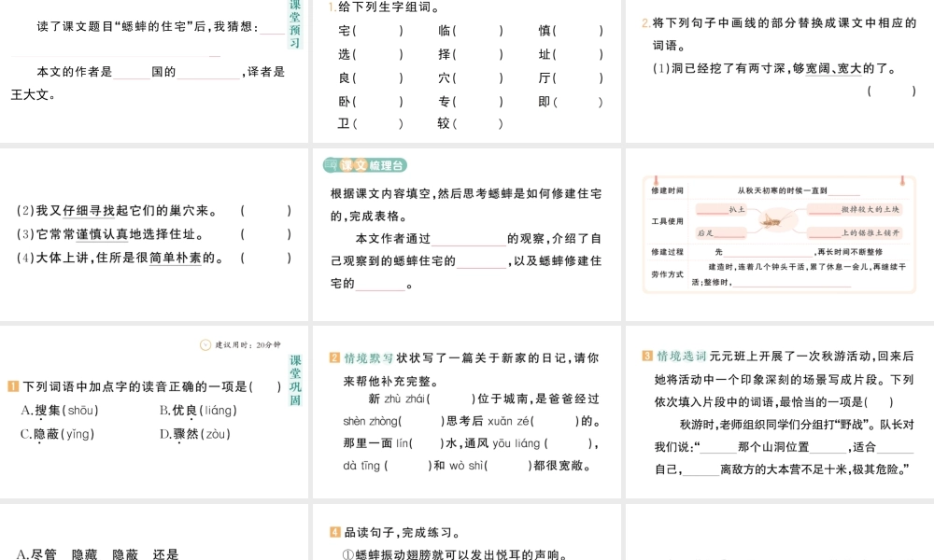
Task: Click the 劳作方式 row label
Action: (667, 274)
